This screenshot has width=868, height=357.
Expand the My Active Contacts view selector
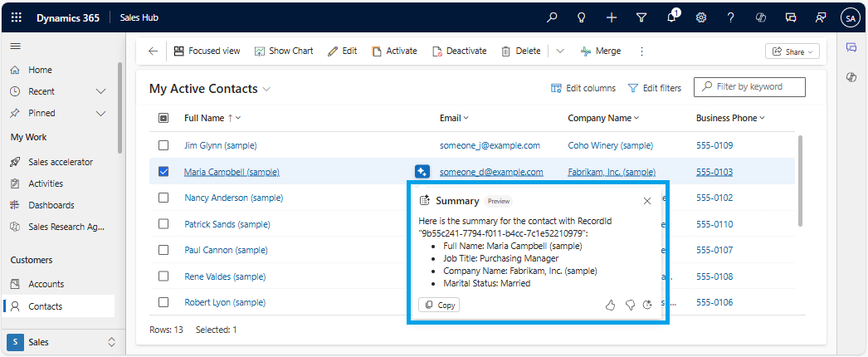266,89
